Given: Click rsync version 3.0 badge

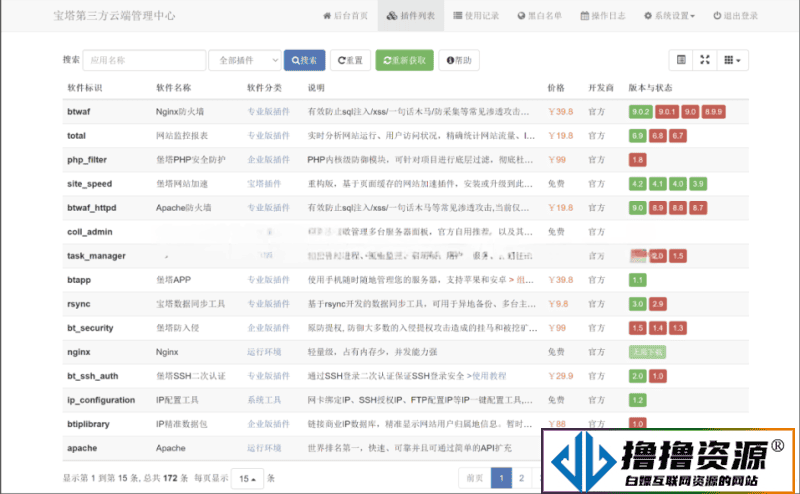Looking at the screenshot, I should [638, 304].
